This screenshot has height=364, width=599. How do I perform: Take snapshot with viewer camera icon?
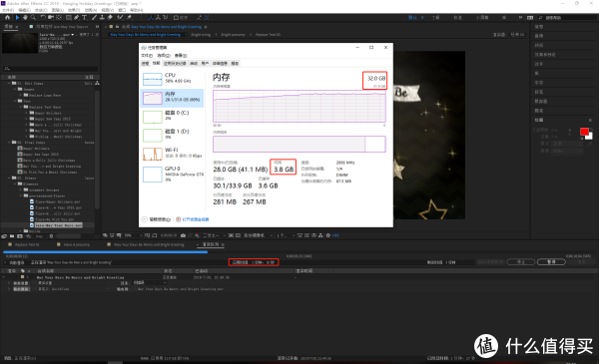[x=184, y=235]
